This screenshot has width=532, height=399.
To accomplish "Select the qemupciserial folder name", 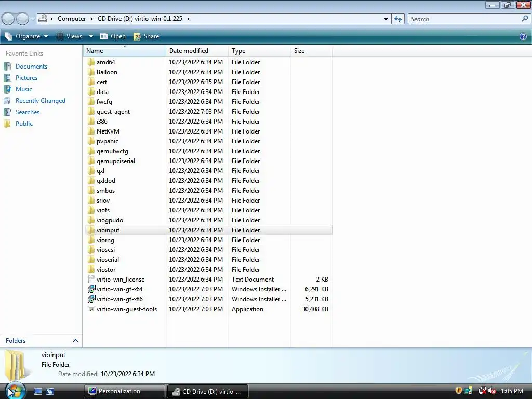I will point(116,161).
